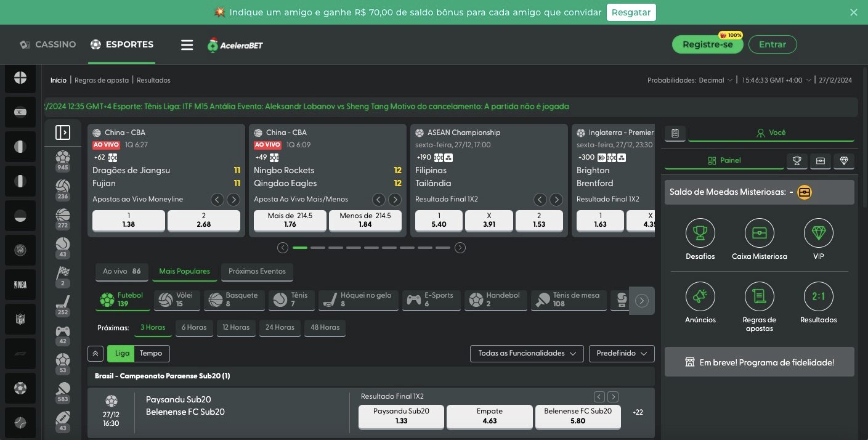Switch sorting toggle to Tempo
868x440 pixels.
[151, 354]
